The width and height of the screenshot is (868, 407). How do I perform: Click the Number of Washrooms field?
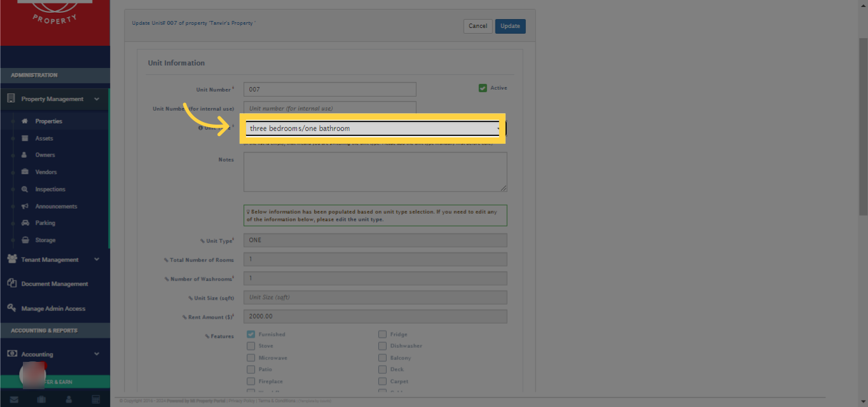[x=375, y=278]
